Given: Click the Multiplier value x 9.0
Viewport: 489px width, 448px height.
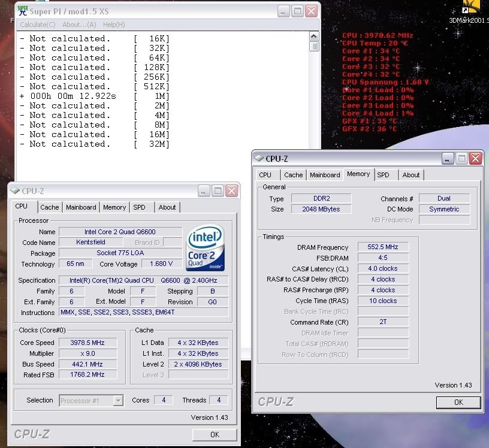Looking at the screenshot, I should point(87,353).
